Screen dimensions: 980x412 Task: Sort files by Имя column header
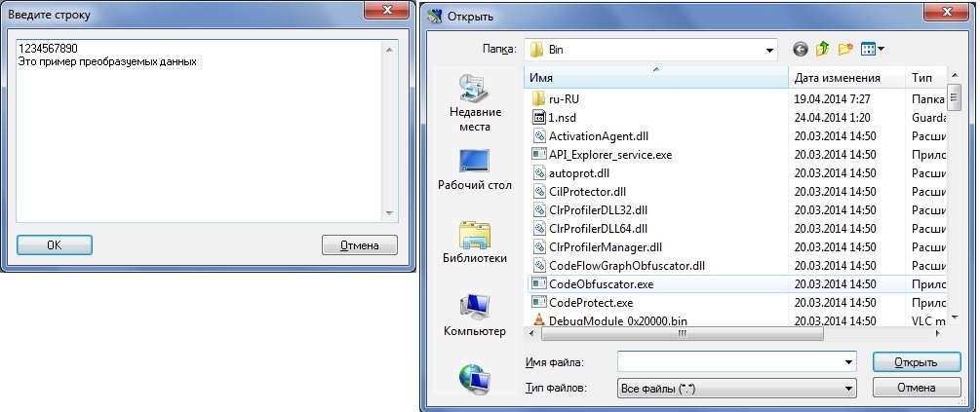655,78
